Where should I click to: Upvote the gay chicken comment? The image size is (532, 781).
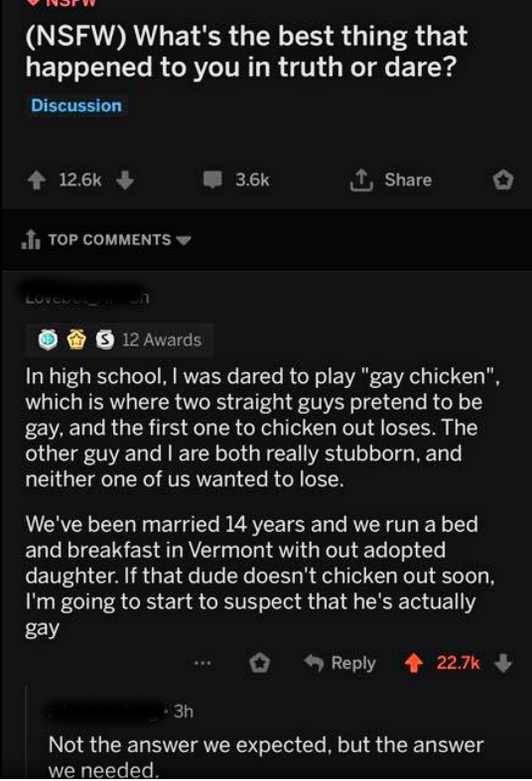413,664
